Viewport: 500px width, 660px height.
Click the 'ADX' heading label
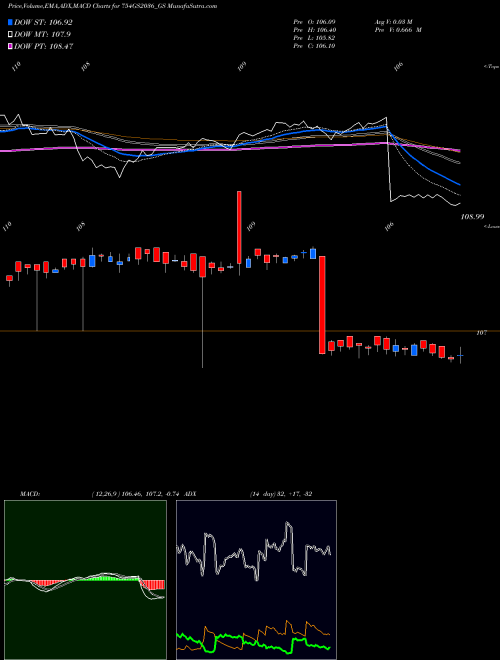190,494
